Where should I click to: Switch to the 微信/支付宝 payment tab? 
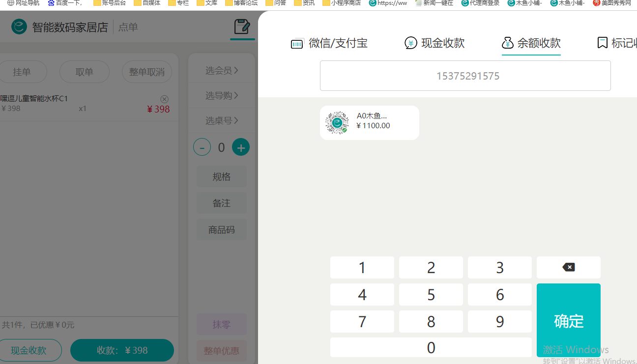329,43
